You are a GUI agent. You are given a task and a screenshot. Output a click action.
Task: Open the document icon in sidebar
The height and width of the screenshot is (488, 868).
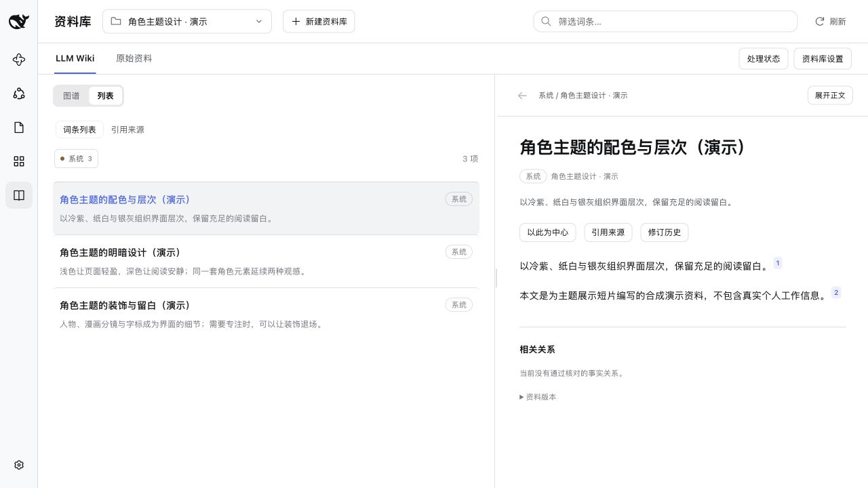pyautogui.click(x=19, y=127)
